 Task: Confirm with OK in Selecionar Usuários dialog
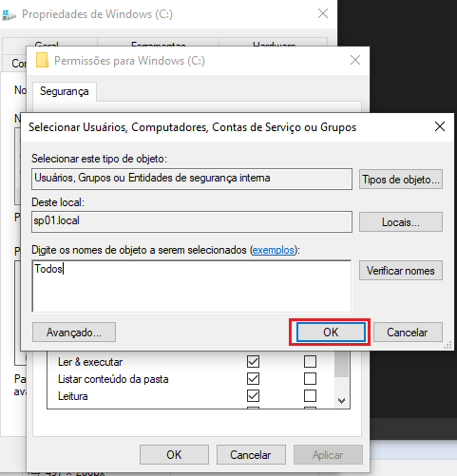[x=331, y=333]
